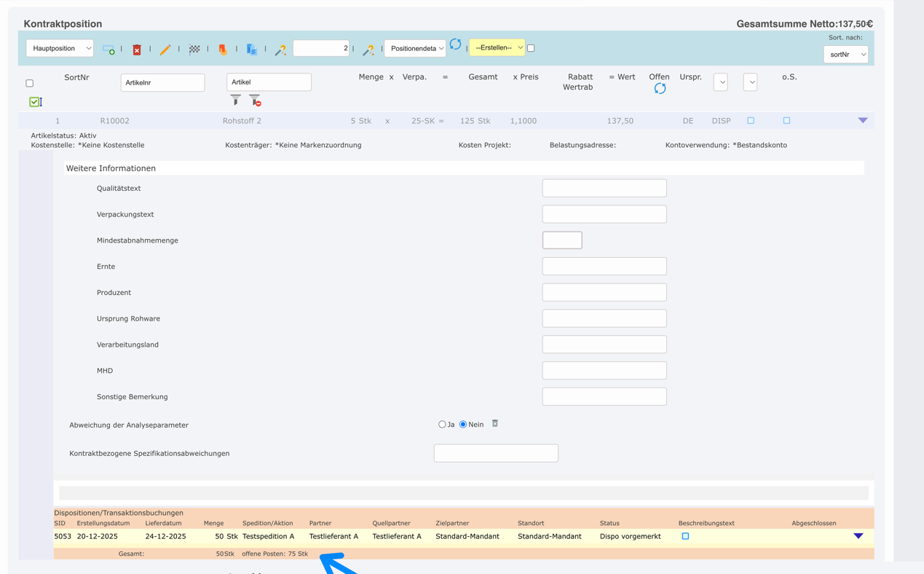
Task: Expand disposition 5053 with its blue arrow
Action: point(858,536)
